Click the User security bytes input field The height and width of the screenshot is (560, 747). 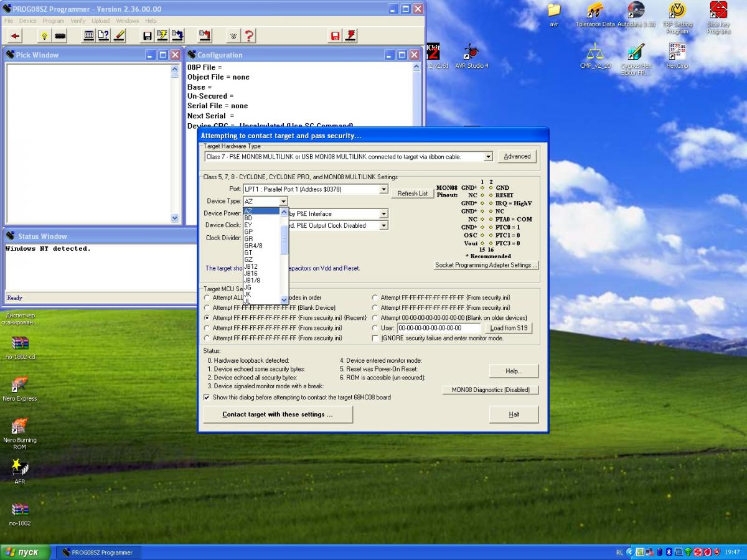(x=439, y=328)
